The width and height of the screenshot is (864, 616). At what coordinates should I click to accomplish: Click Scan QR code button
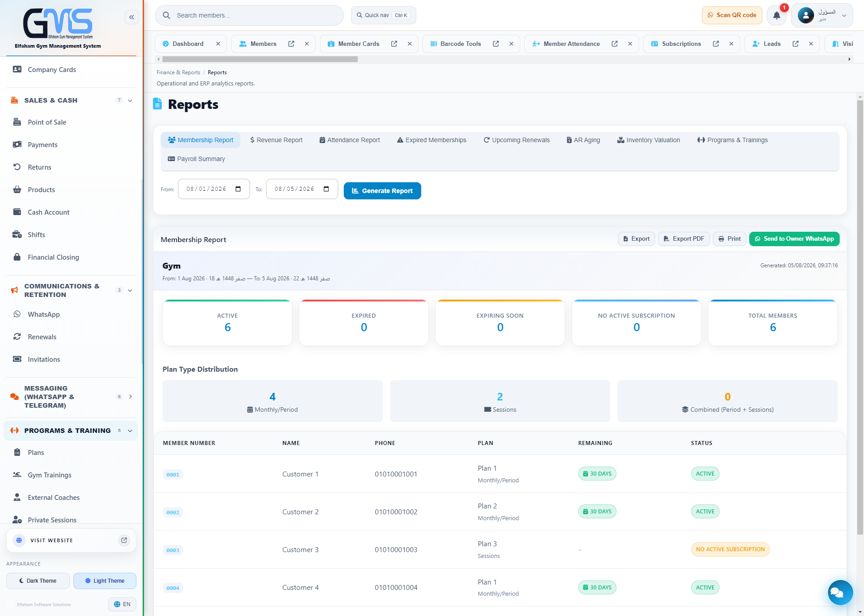(x=732, y=15)
